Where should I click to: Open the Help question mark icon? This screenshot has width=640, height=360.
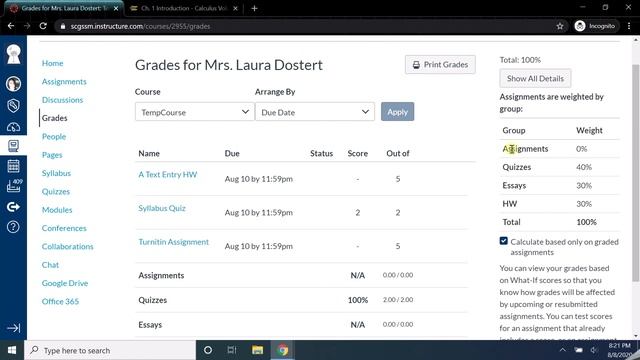point(13,227)
